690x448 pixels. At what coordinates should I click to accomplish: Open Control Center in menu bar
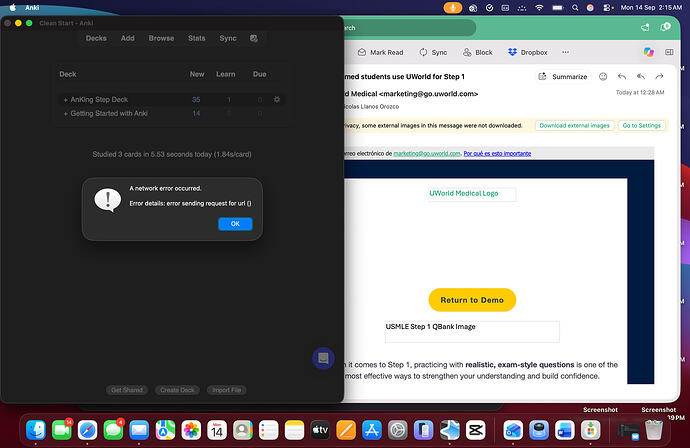click(x=607, y=7)
